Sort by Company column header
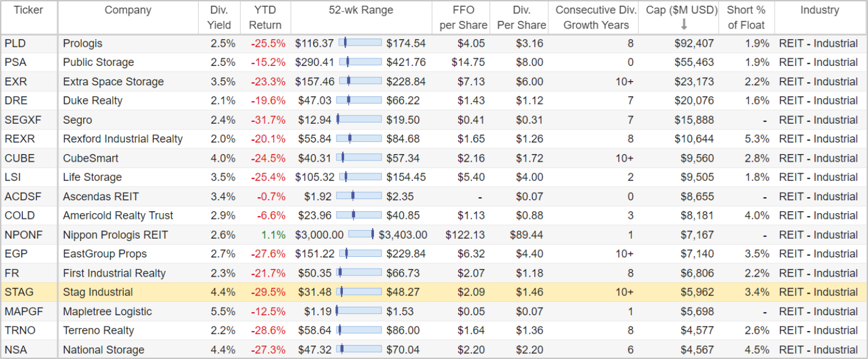 point(128,10)
